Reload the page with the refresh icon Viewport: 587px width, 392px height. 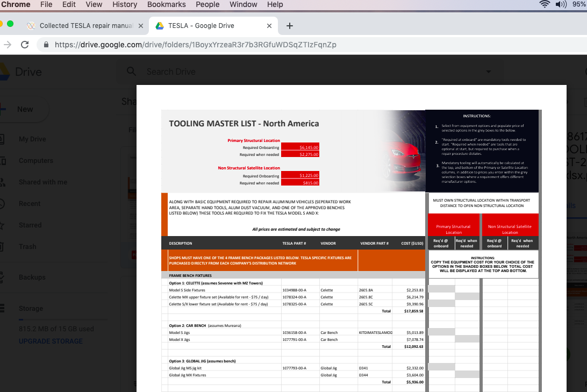(x=25, y=45)
